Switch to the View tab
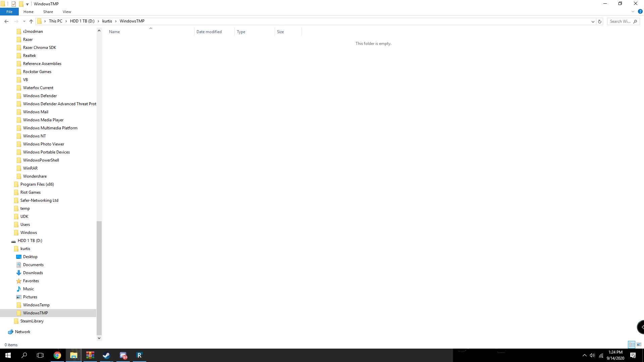644x362 pixels. tap(66, 11)
